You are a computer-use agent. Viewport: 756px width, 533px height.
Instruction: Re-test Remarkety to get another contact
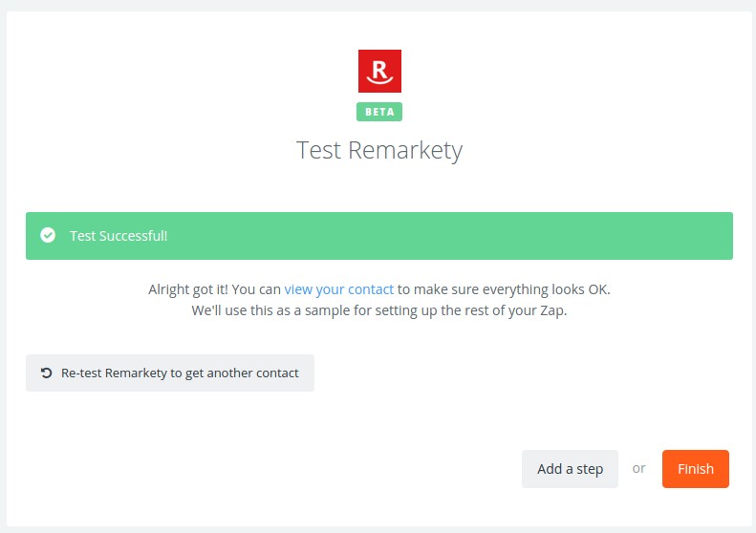[x=170, y=373]
